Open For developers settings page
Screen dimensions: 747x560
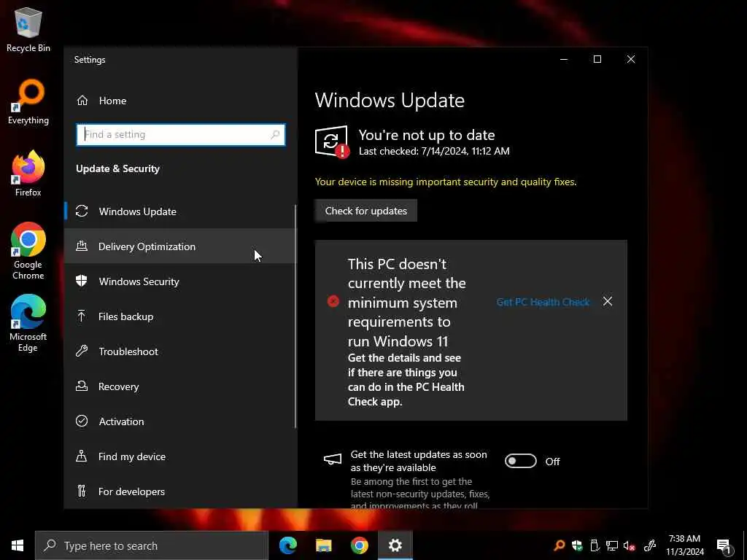180,491
